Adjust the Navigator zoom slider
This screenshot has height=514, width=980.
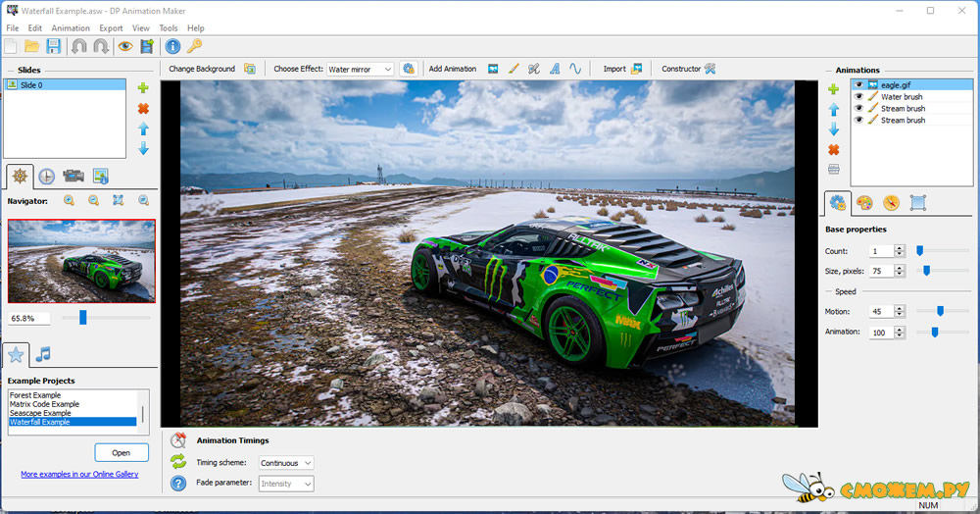(82, 318)
